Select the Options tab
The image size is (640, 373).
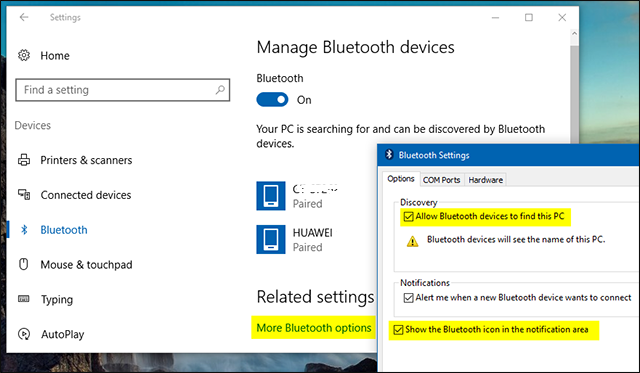pos(401,179)
